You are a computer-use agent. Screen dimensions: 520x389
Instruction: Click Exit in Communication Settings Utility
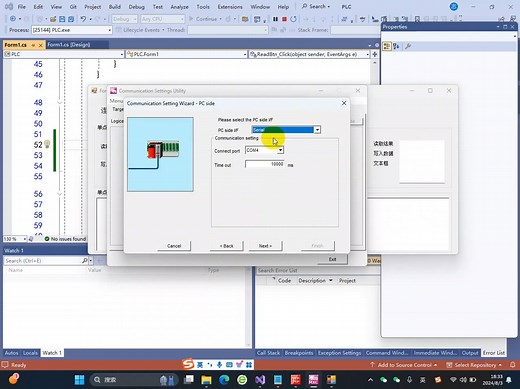pyautogui.click(x=332, y=259)
